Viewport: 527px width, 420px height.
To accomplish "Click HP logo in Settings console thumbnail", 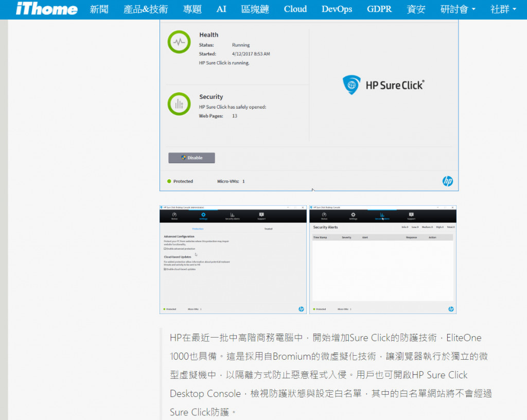I will [x=301, y=309].
